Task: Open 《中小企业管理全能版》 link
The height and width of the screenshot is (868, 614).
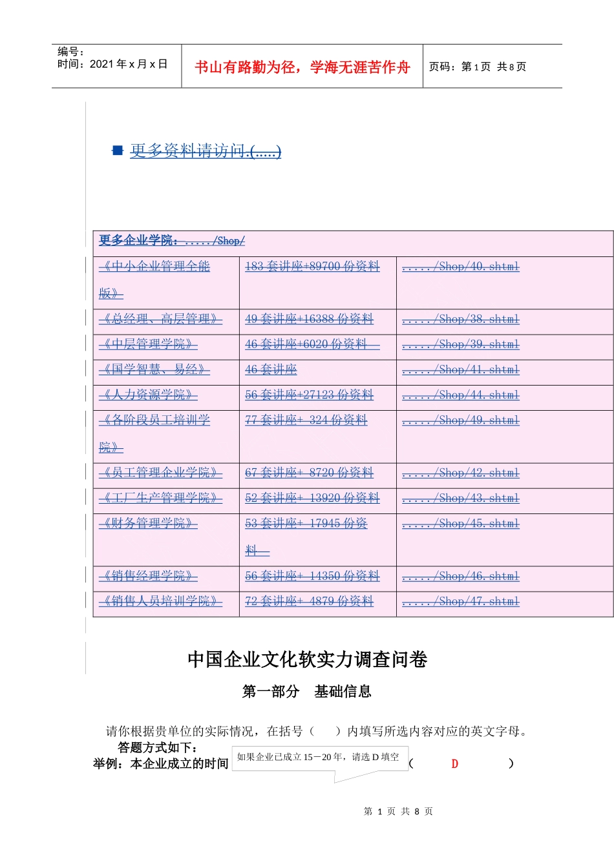Action: [154, 280]
